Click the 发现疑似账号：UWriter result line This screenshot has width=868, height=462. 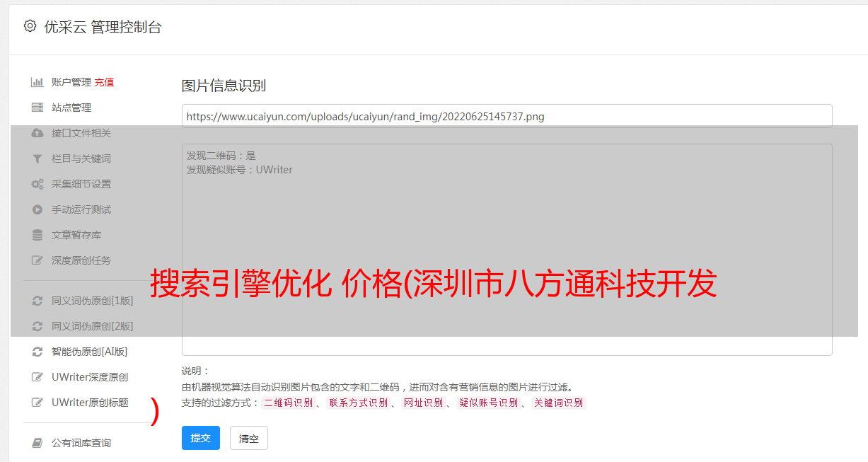[x=239, y=170]
